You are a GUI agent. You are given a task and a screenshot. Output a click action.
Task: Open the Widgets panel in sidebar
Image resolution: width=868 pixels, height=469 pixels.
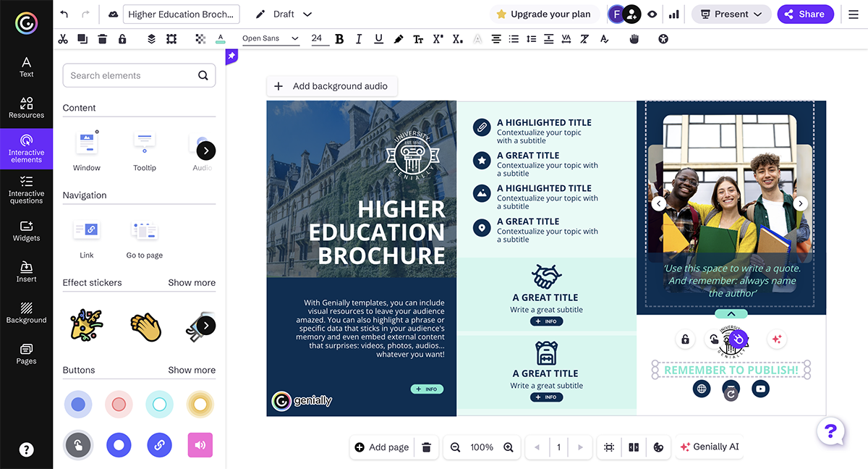pyautogui.click(x=26, y=230)
